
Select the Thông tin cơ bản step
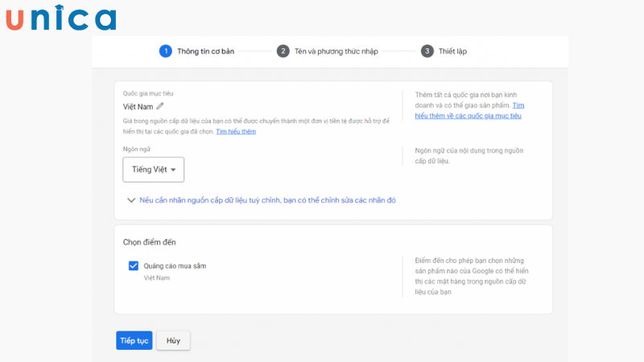pyautogui.click(x=204, y=51)
